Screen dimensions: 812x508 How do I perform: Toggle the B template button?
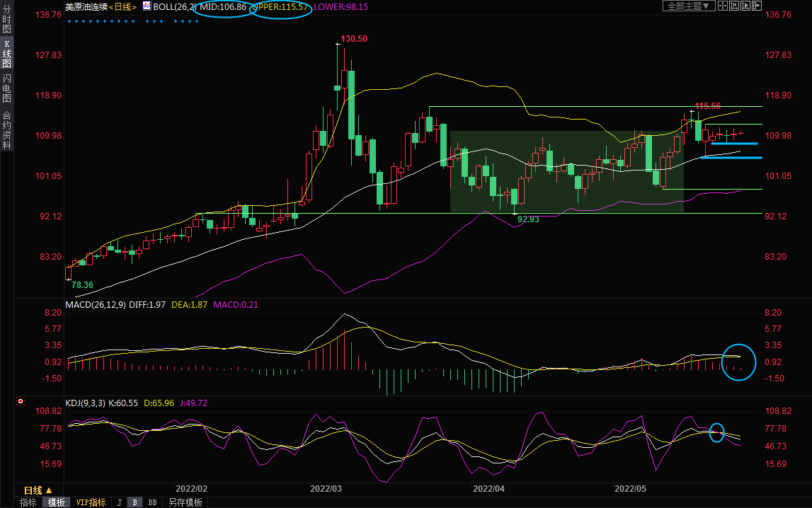coord(135,502)
